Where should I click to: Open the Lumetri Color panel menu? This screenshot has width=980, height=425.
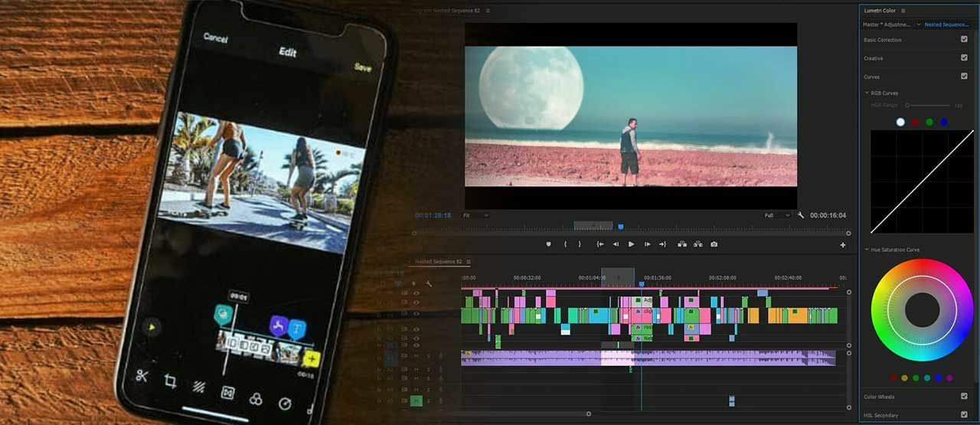[903, 11]
